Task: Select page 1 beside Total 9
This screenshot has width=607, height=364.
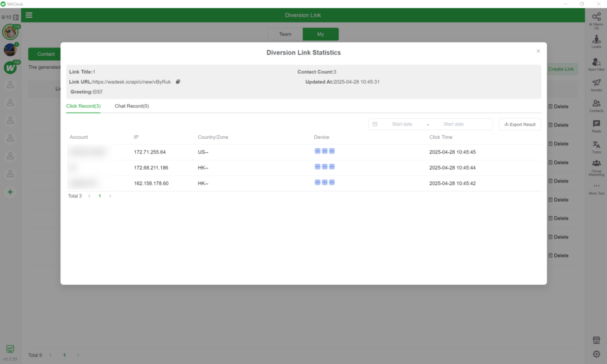Action: pyautogui.click(x=64, y=355)
